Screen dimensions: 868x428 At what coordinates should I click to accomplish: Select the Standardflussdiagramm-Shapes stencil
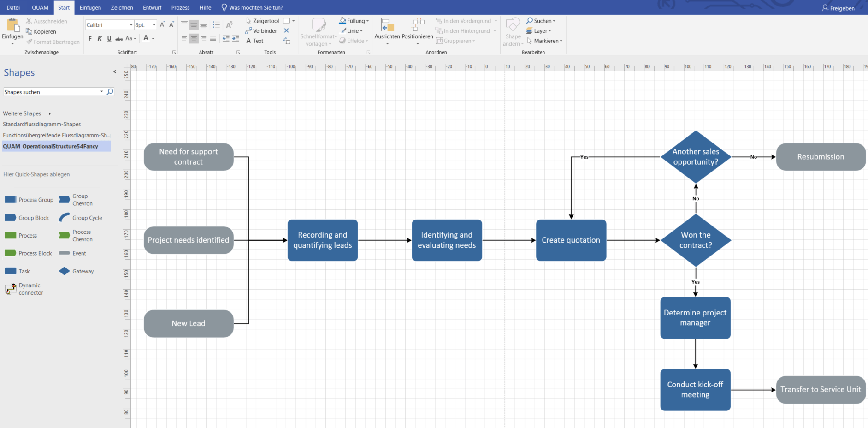pyautogui.click(x=42, y=124)
